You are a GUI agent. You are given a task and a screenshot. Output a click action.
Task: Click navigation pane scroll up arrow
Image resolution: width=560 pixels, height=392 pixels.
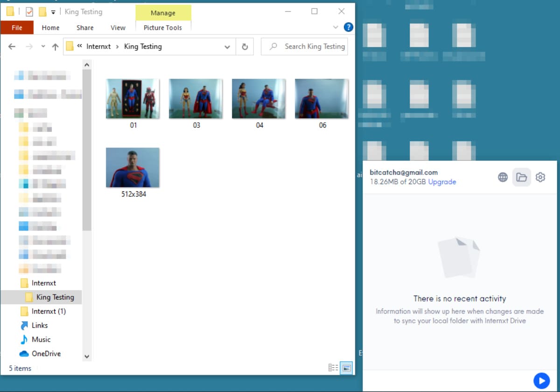pyautogui.click(x=87, y=64)
